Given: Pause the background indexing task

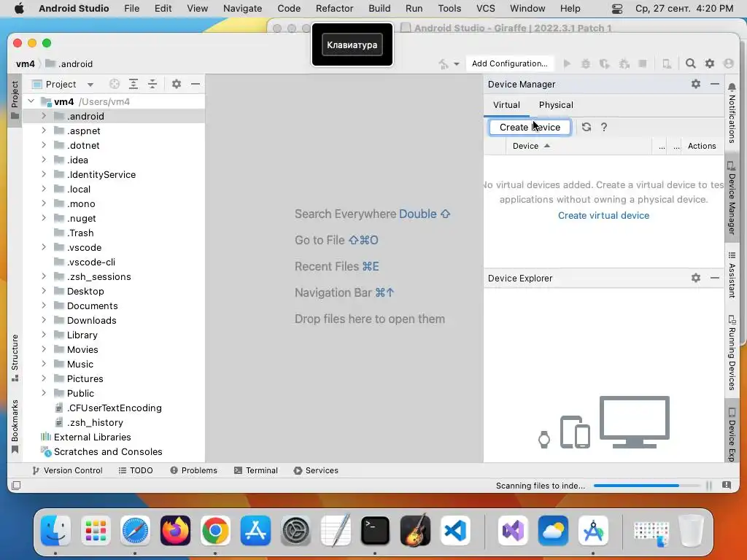Looking at the screenshot, I should 709,486.
